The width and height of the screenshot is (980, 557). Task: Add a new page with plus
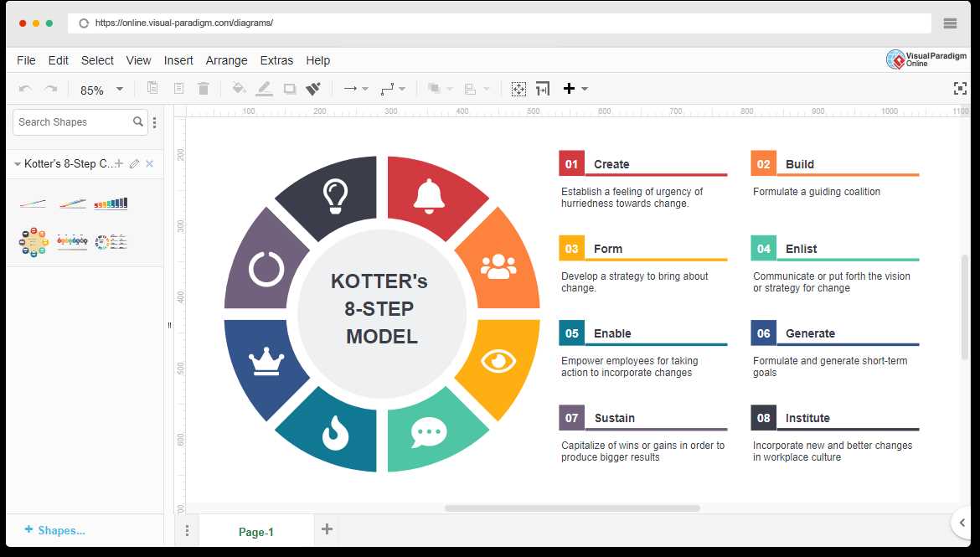click(x=327, y=529)
